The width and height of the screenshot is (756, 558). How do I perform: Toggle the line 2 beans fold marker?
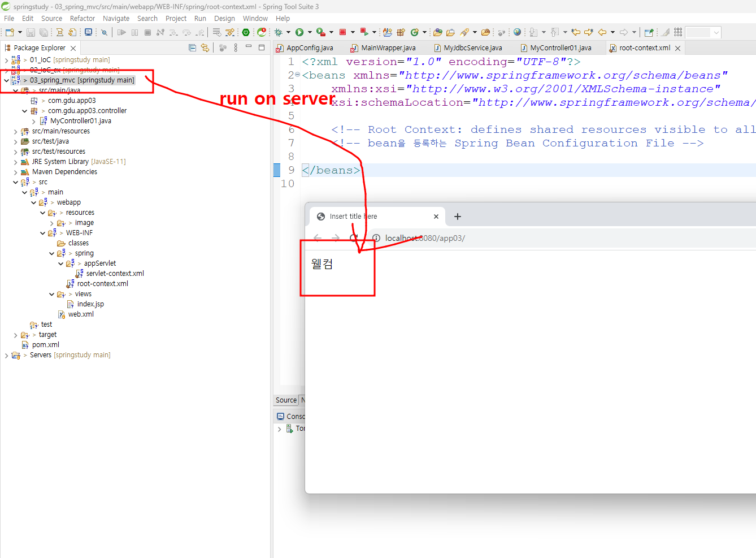[298, 75]
